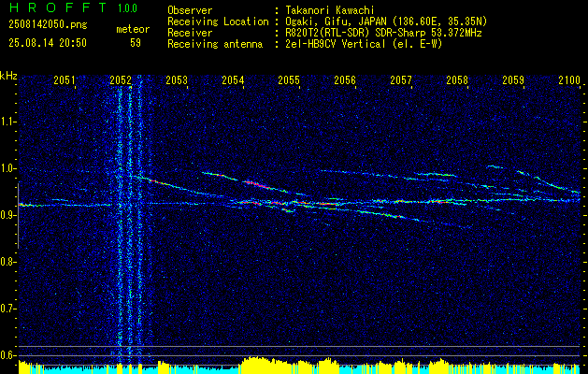588x374 pixels.
Task: Click the kHz axis label
Action: pos(8,76)
